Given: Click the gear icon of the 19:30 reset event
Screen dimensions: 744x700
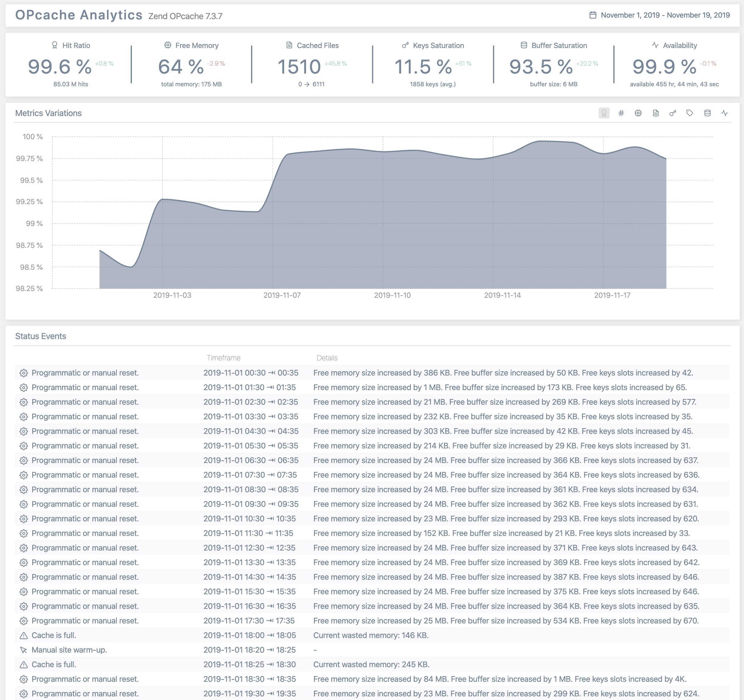Looking at the screenshot, I should coord(24,694).
